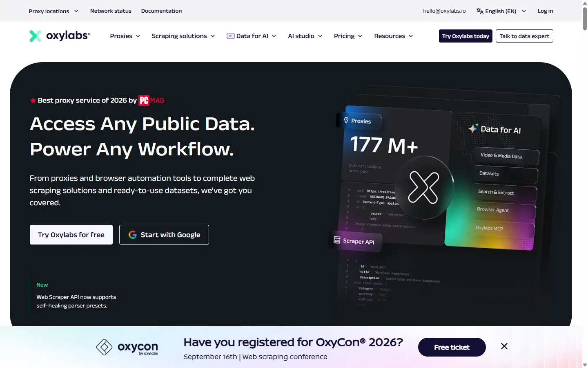Click 'September 16th | Web scraping conference' text
Image resolution: width=588 pixels, height=368 pixels.
point(256,357)
